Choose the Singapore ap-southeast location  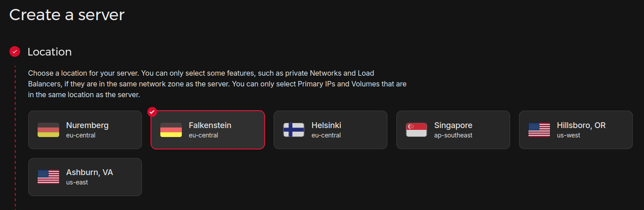tap(453, 130)
